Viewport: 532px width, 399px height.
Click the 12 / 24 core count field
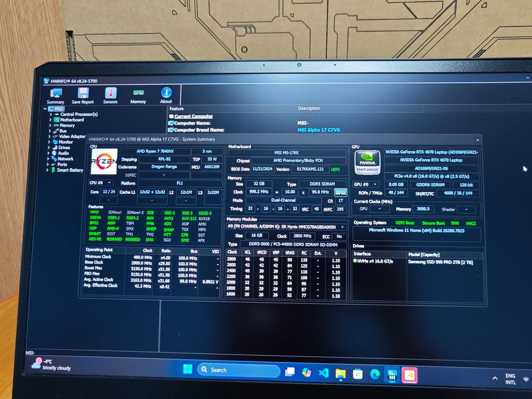tap(109, 192)
